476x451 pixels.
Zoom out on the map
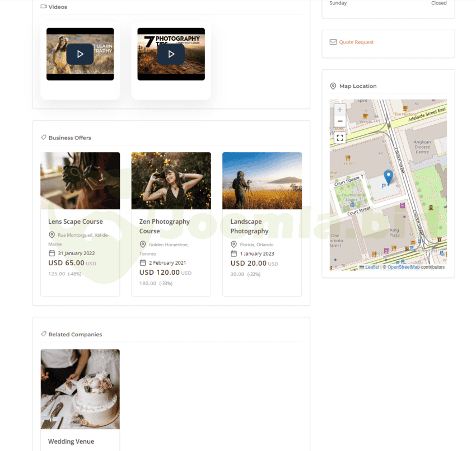point(339,121)
